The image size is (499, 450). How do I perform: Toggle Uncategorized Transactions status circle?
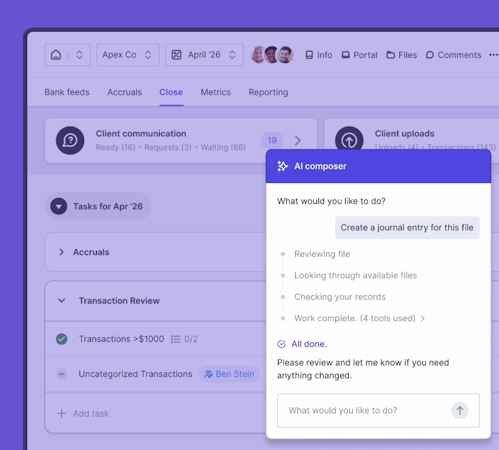point(62,374)
